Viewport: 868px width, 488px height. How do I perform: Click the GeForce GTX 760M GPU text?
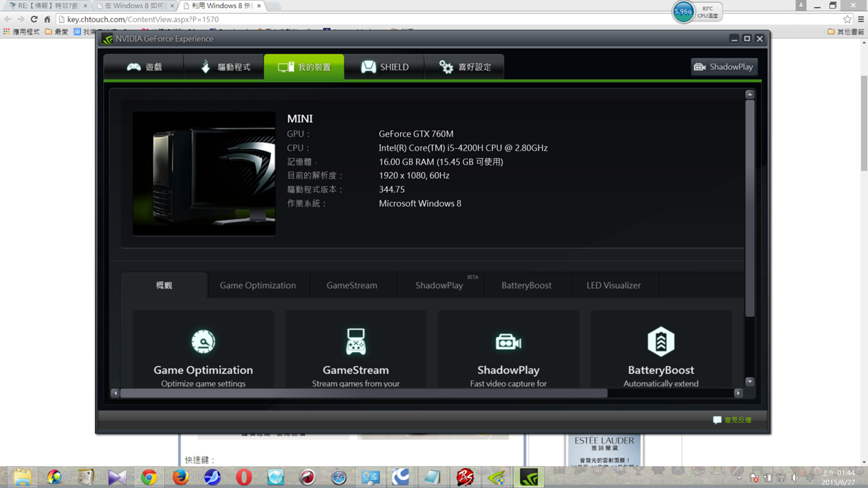416,134
